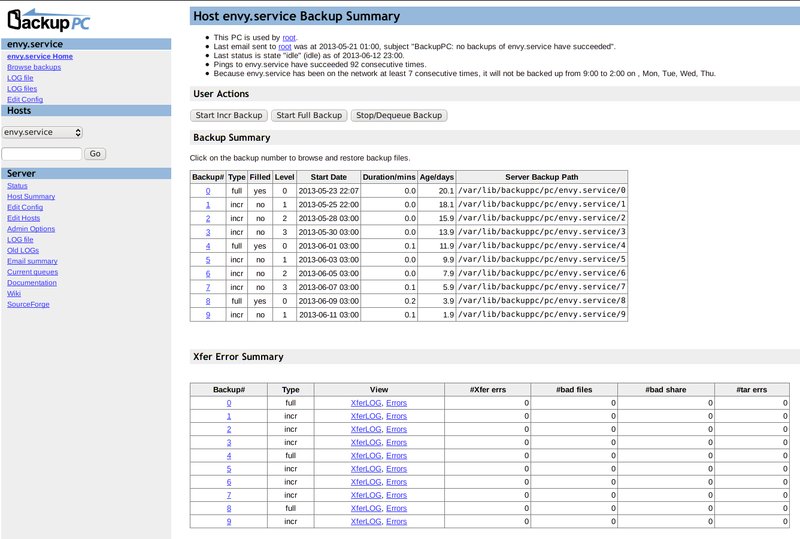This screenshot has width=800, height=539.
Task: Click the host search input field
Action: click(x=42, y=154)
